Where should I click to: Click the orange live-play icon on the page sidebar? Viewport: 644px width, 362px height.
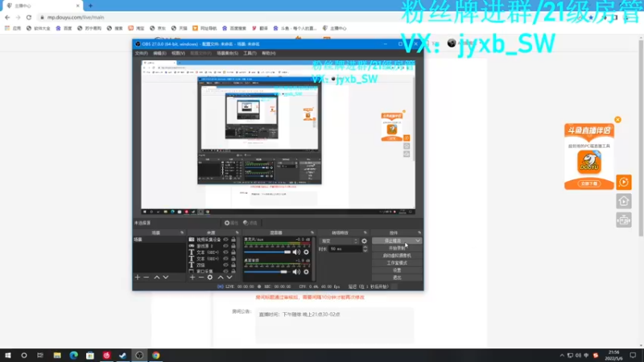(x=623, y=183)
